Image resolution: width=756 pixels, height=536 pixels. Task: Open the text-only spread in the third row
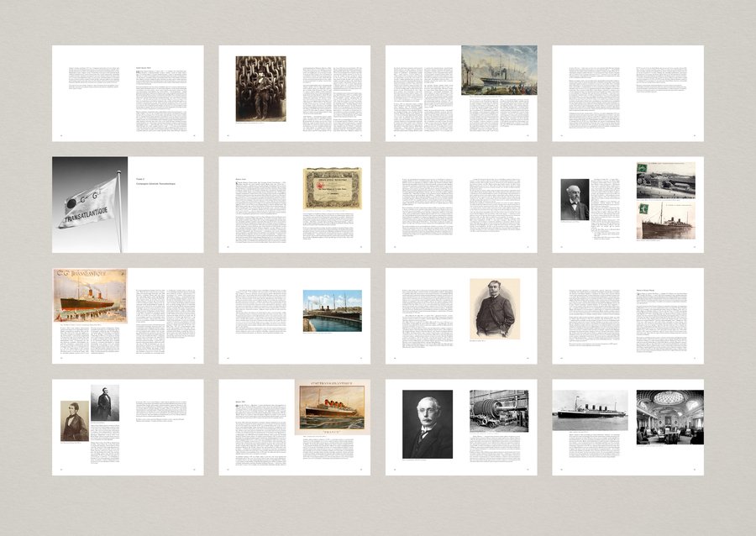point(627,316)
